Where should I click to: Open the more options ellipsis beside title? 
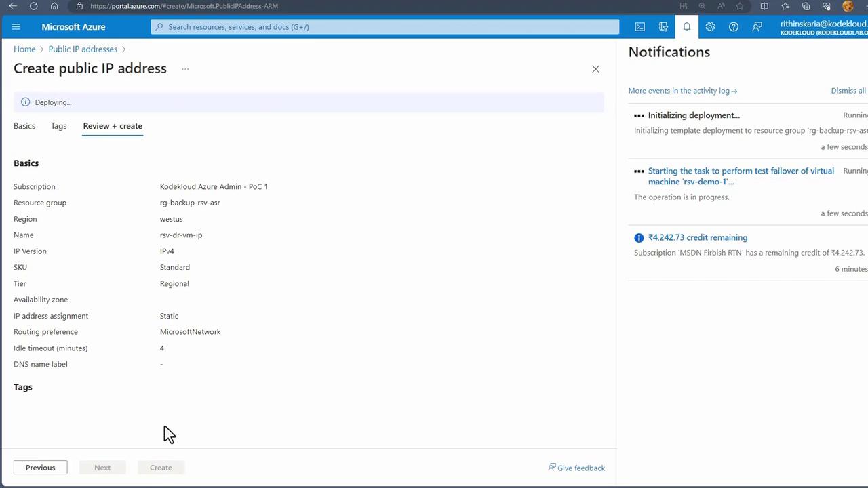(x=185, y=69)
